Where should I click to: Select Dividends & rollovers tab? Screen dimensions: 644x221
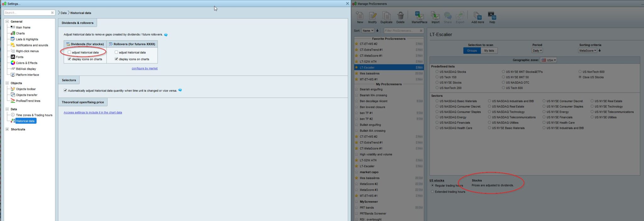(77, 23)
